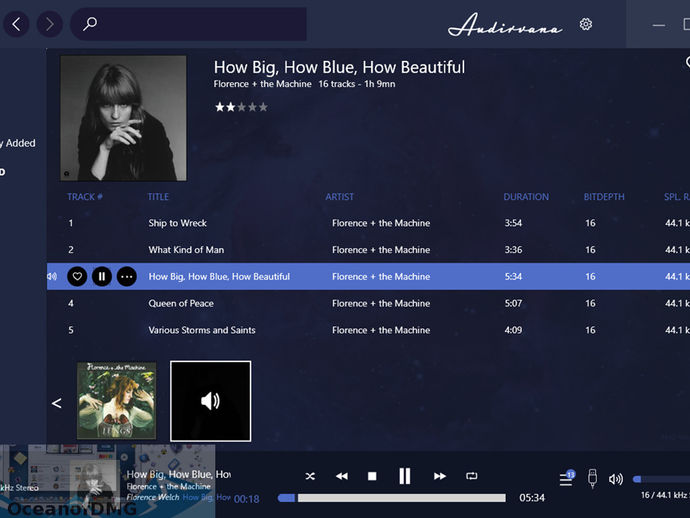The width and height of the screenshot is (690, 518).
Task: Select the track Queen of Peace
Action: [181, 303]
